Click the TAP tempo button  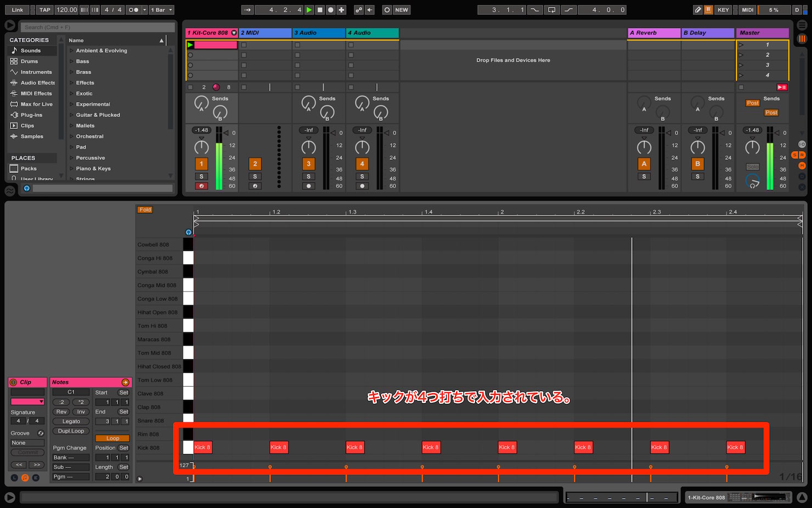point(45,10)
